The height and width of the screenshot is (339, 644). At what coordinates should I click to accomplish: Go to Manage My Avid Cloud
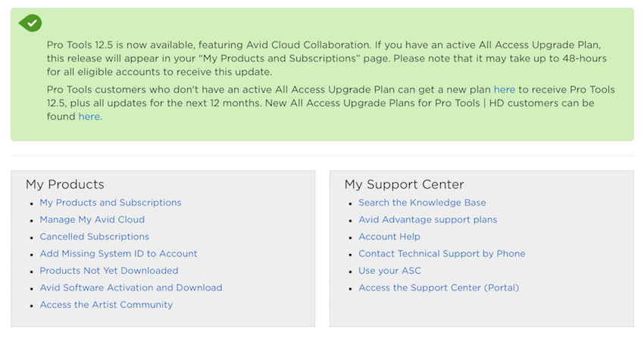click(x=92, y=219)
